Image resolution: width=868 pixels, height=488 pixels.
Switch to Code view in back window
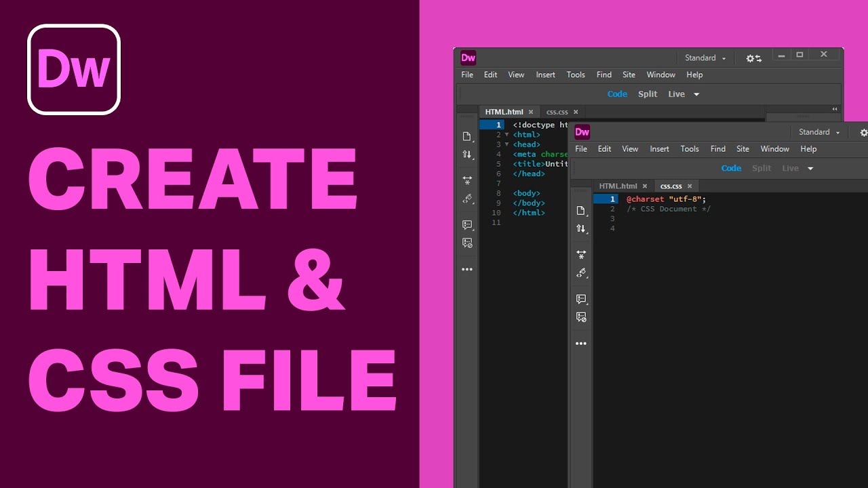pyautogui.click(x=617, y=94)
